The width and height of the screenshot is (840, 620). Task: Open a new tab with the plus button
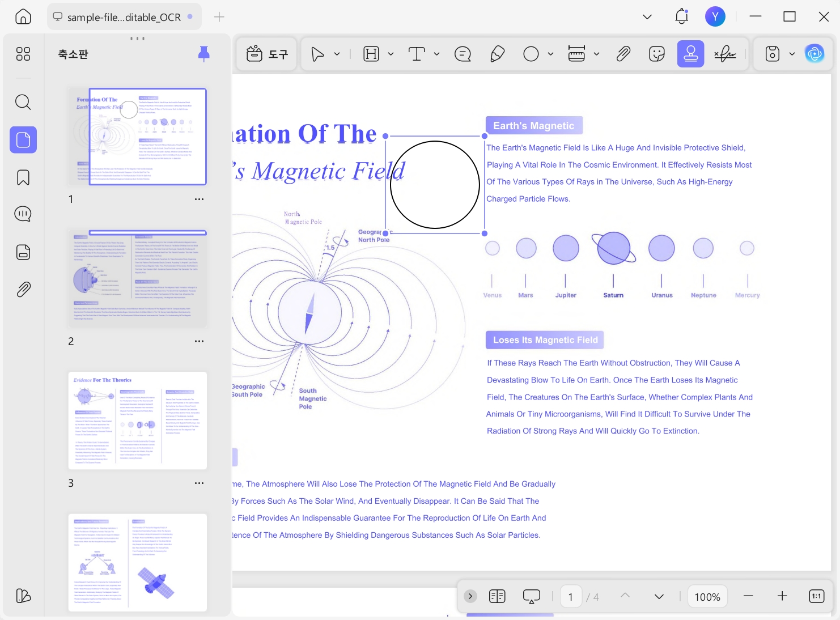point(219,17)
